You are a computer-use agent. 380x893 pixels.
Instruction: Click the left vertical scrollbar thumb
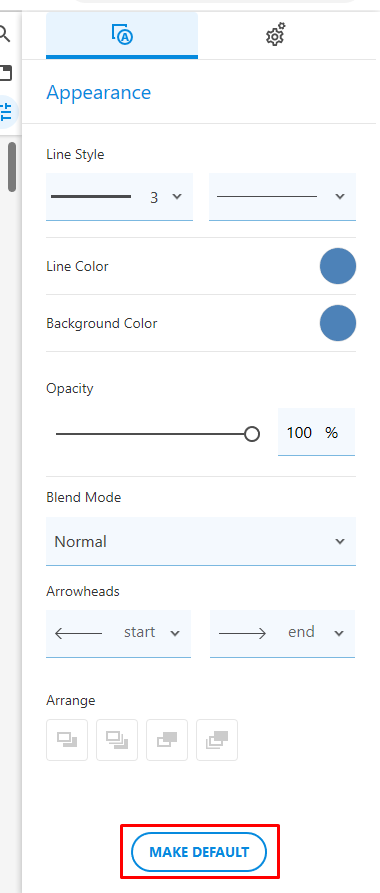pos(12,167)
